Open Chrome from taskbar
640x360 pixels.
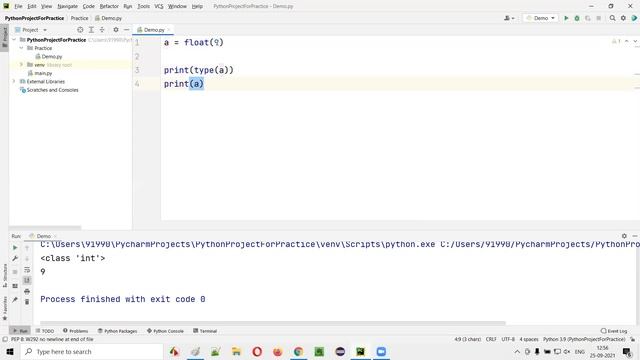point(298,351)
